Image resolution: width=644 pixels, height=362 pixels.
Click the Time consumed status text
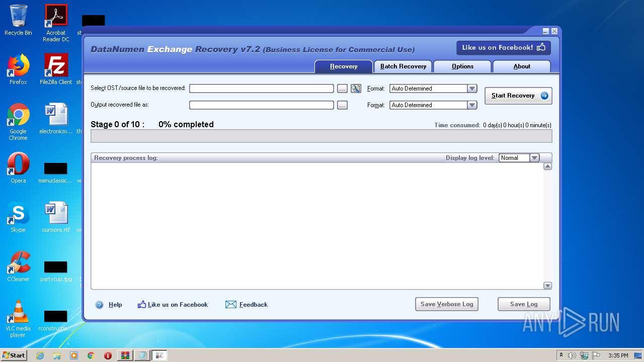(x=493, y=125)
